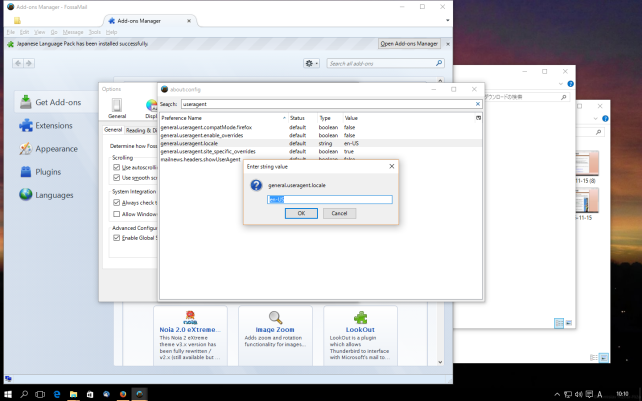The width and height of the screenshot is (642, 401).
Task: Open the Edit menu
Action: click(25, 32)
